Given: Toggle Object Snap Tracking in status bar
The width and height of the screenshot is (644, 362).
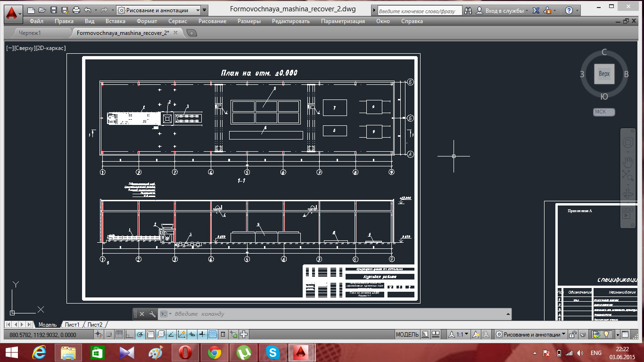Looking at the screenshot, I should coord(171,334).
